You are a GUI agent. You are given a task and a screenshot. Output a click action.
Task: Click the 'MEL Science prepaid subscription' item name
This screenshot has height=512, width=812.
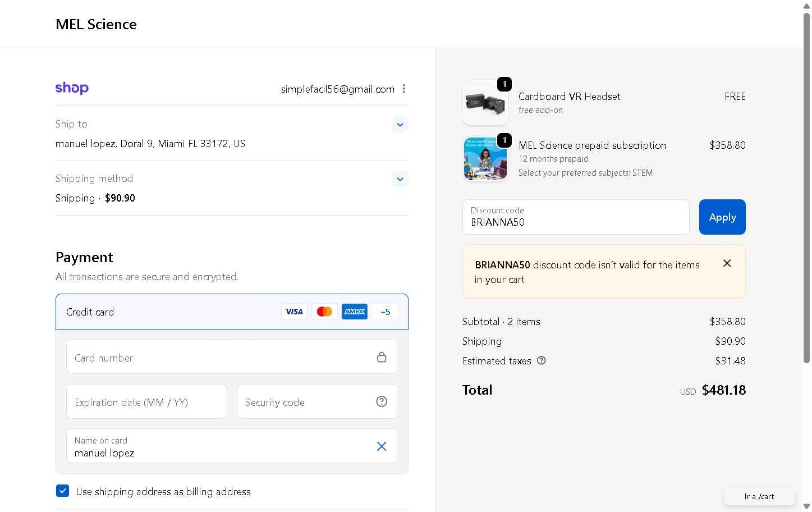(592, 145)
